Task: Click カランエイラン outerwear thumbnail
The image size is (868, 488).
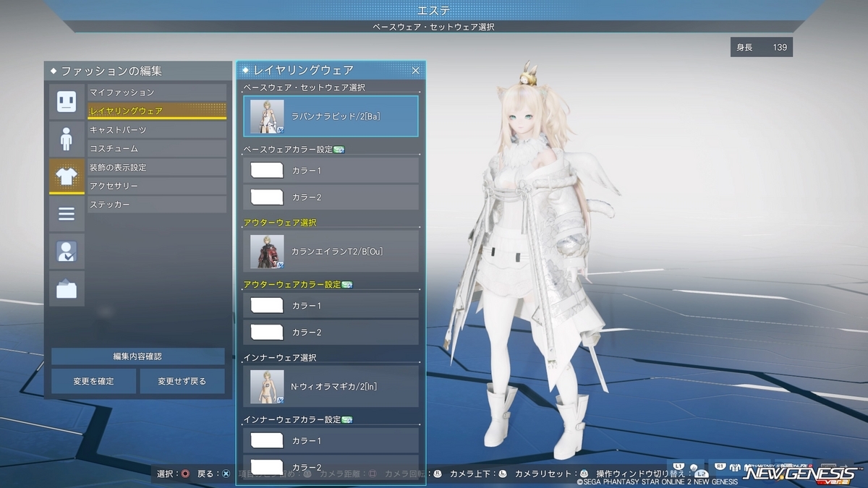Action: tap(267, 252)
